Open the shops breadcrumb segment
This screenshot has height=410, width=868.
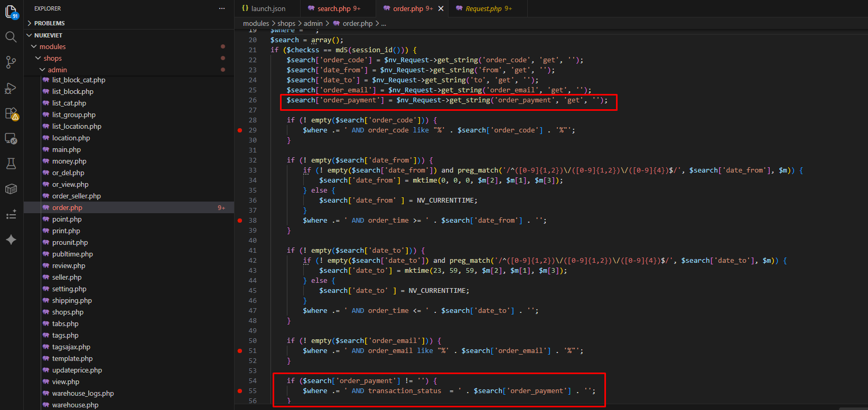click(286, 23)
